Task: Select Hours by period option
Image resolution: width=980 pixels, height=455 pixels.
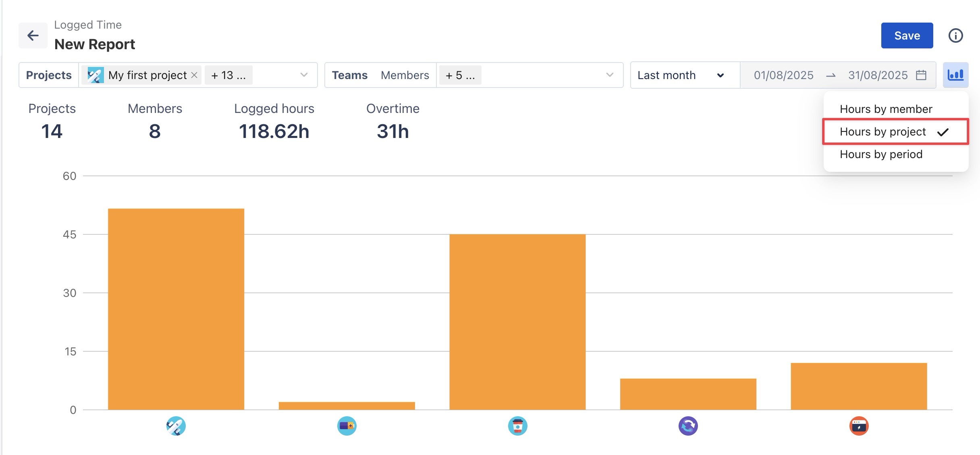Action: tap(881, 154)
